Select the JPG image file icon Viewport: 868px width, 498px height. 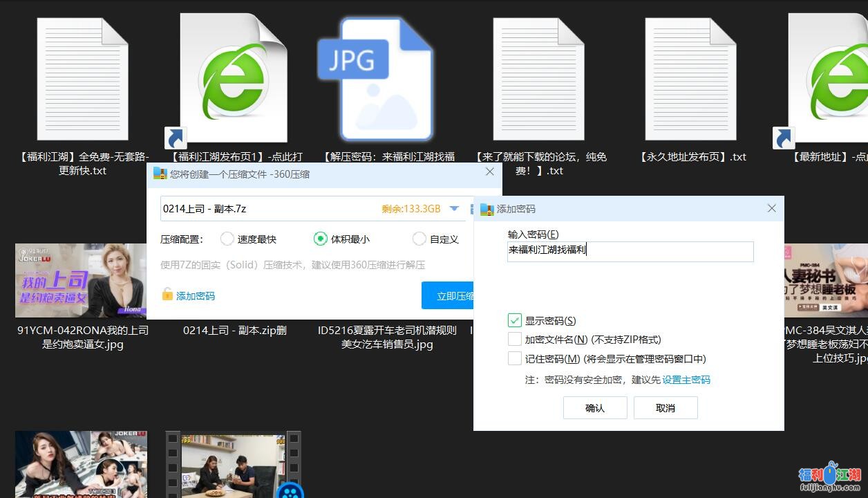(x=375, y=80)
